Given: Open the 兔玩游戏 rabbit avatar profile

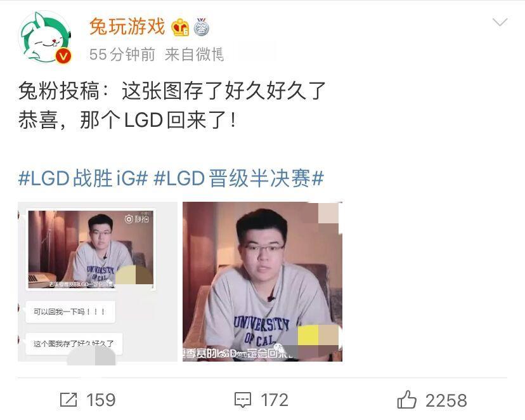Looking at the screenshot, I should point(45,37).
